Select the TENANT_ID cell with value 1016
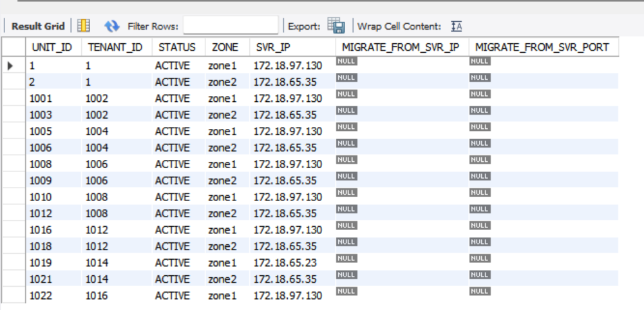This screenshot has height=310, width=644. (97, 296)
